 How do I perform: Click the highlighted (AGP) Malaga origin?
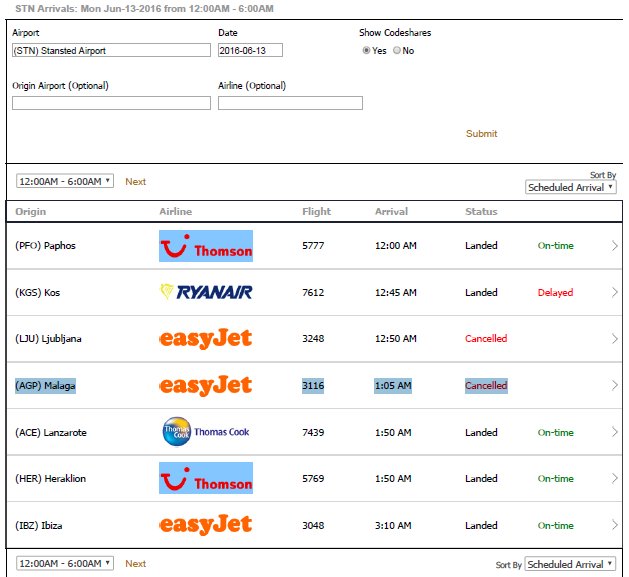(45, 386)
